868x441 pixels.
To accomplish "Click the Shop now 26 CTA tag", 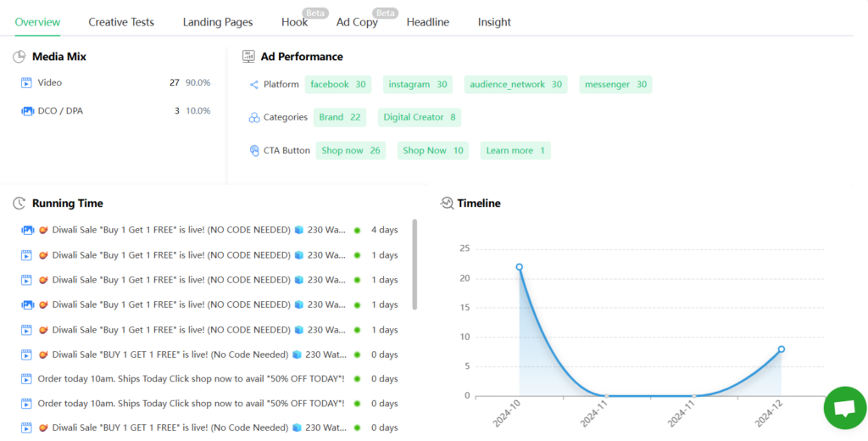I will (351, 151).
